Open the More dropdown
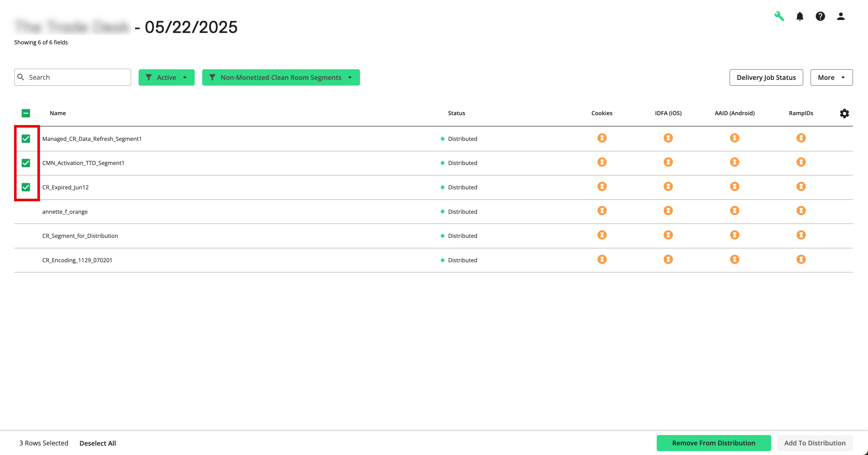The height and width of the screenshot is (455, 868). [831, 77]
